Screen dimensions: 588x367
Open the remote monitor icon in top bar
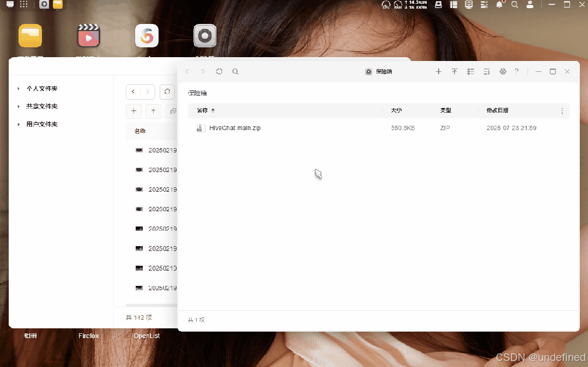coord(469,4)
